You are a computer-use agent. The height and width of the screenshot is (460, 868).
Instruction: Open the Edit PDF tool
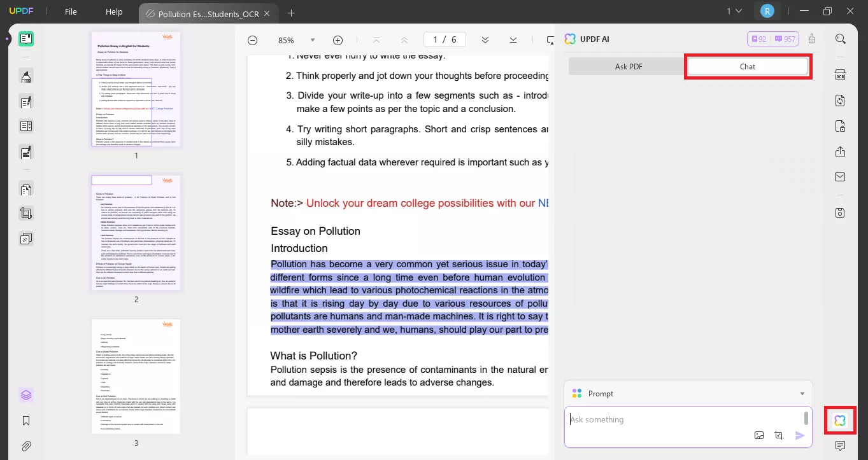[26, 101]
